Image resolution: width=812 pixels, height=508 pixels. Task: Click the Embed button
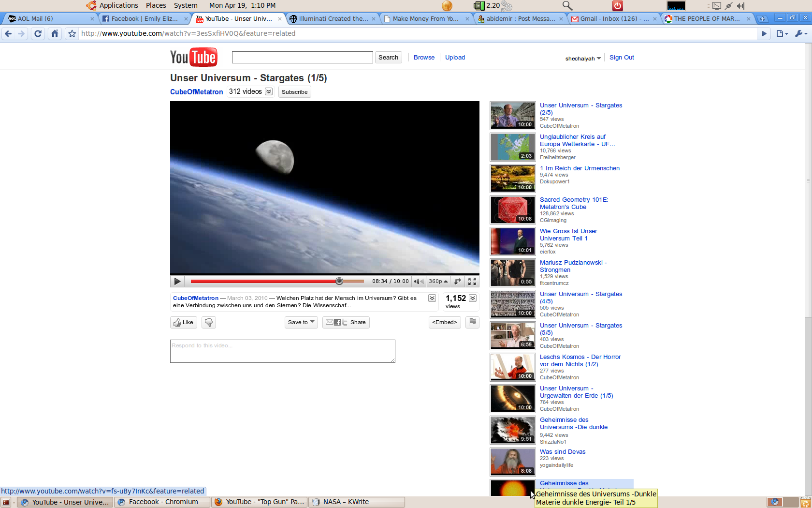pos(445,322)
